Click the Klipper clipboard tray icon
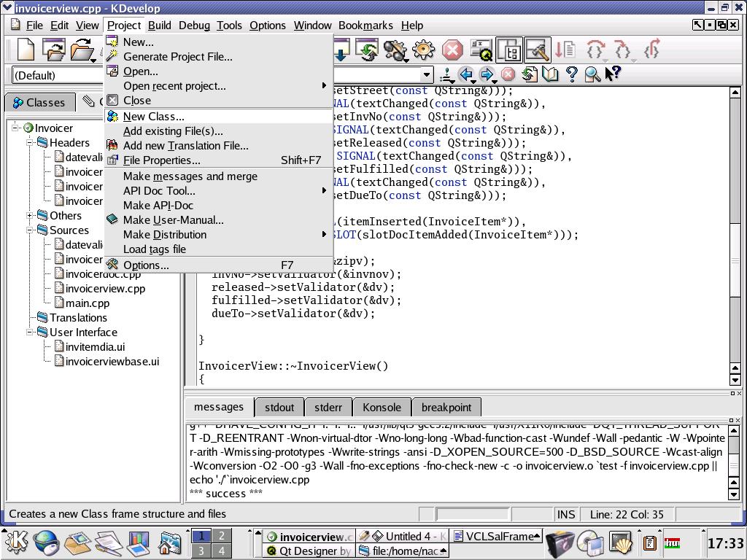Screen dimensions: 747x560 point(650,542)
